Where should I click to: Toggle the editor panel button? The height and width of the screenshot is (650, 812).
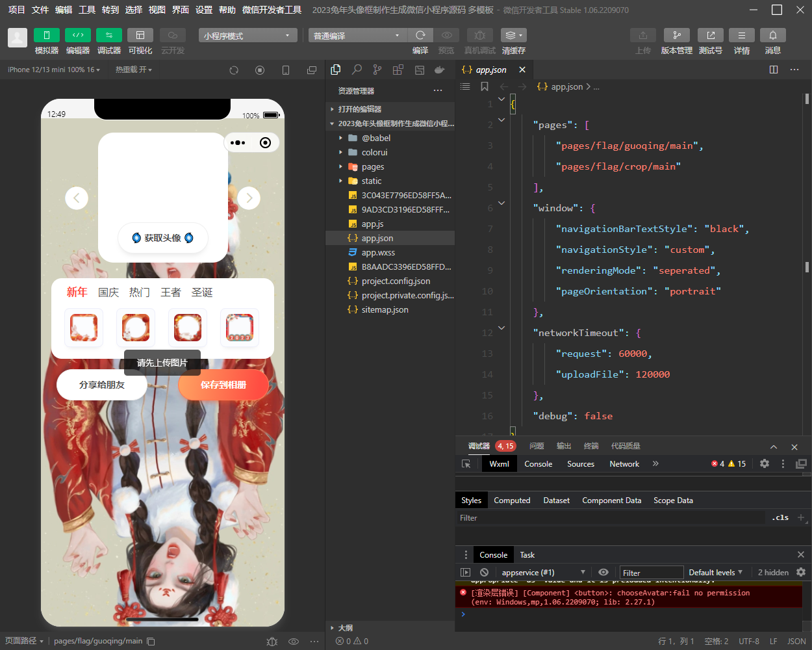(x=78, y=35)
